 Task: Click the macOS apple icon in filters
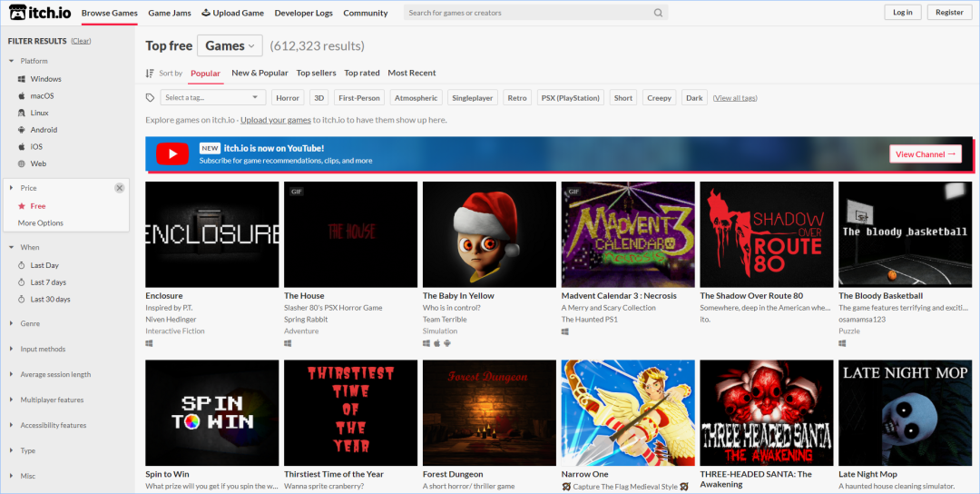tap(21, 95)
